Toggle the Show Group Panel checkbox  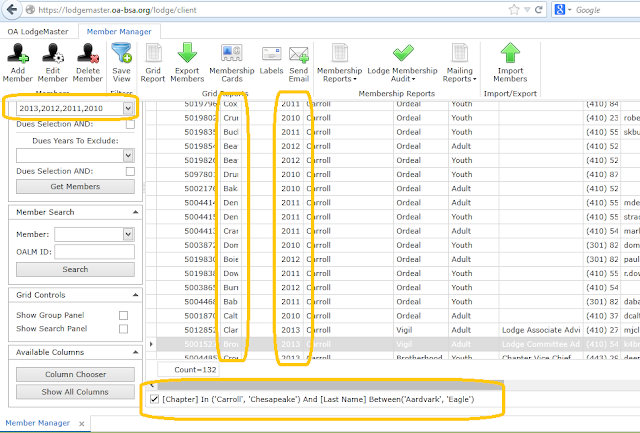[123, 315]
